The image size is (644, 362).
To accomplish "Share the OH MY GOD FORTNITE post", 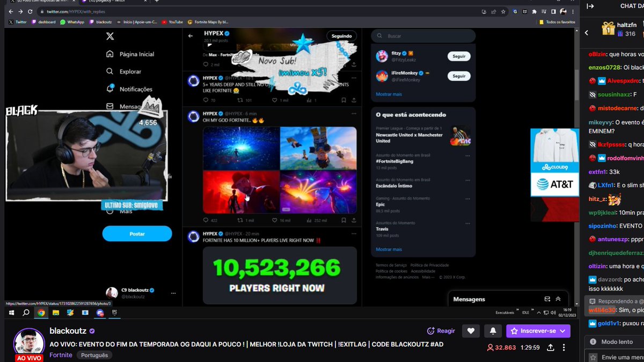I will [353, 220].
